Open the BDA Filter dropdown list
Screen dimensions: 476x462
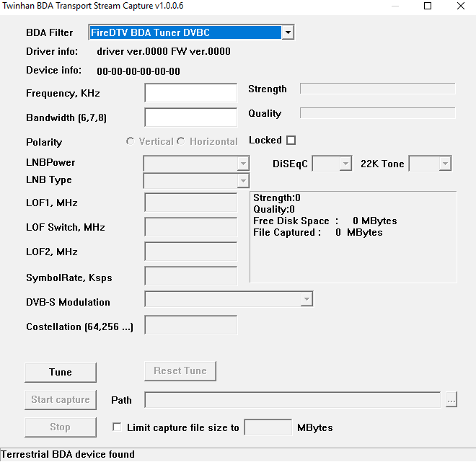(288, 32)
